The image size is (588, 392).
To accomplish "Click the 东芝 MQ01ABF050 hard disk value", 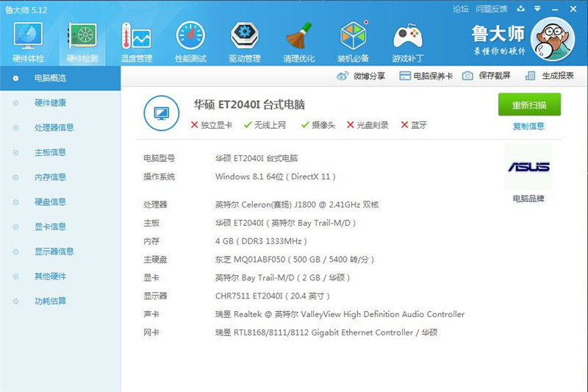I will pyautogui.click(x=295, y=260).
